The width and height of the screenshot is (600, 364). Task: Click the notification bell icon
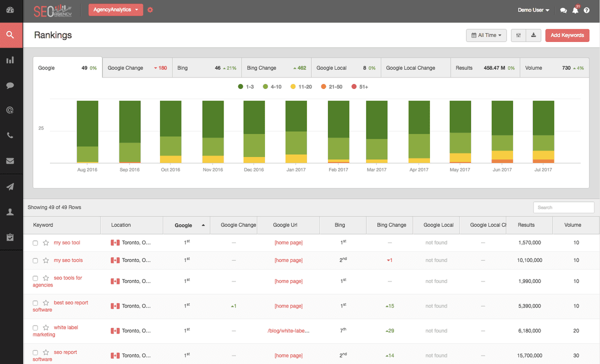(x=575, y=10)
